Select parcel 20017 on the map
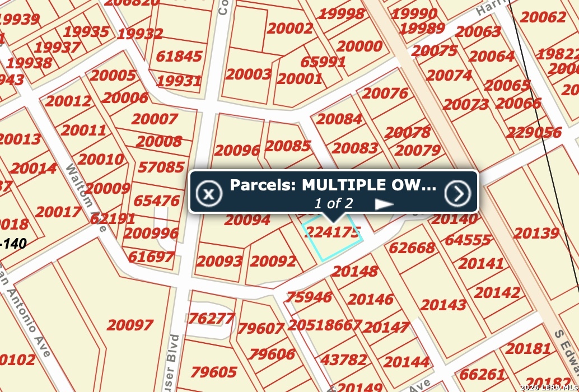579x392 pixels. pyautogui.click(x=58, y=212)
